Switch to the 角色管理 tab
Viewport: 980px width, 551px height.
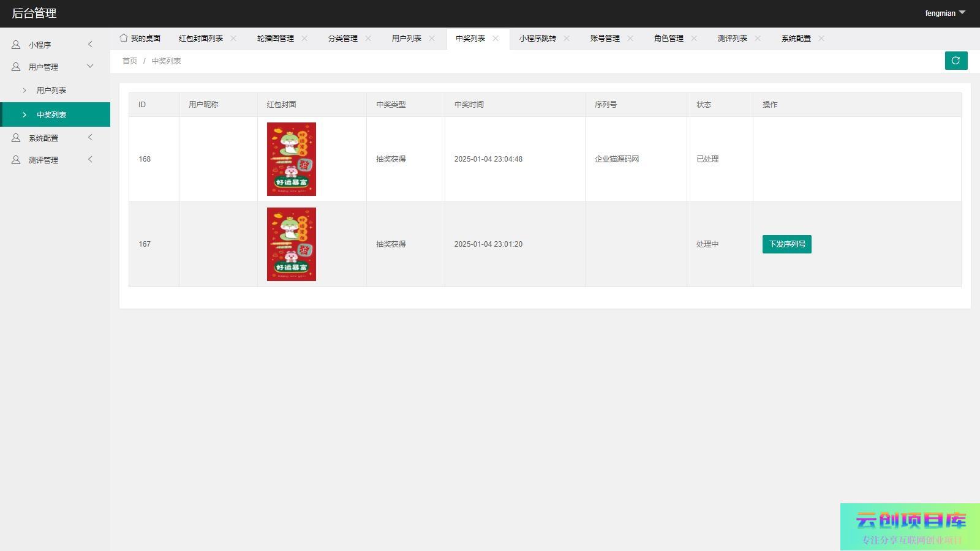(668, 38)
